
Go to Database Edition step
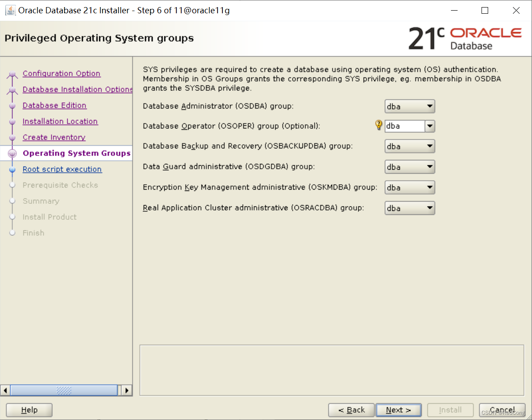coord(54,105)
